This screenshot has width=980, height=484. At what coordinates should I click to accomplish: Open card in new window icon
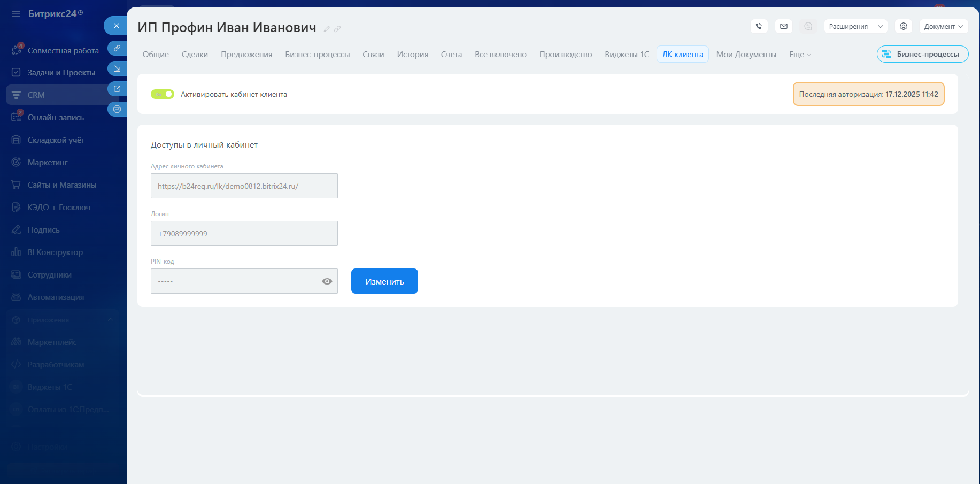pos(117,89)
